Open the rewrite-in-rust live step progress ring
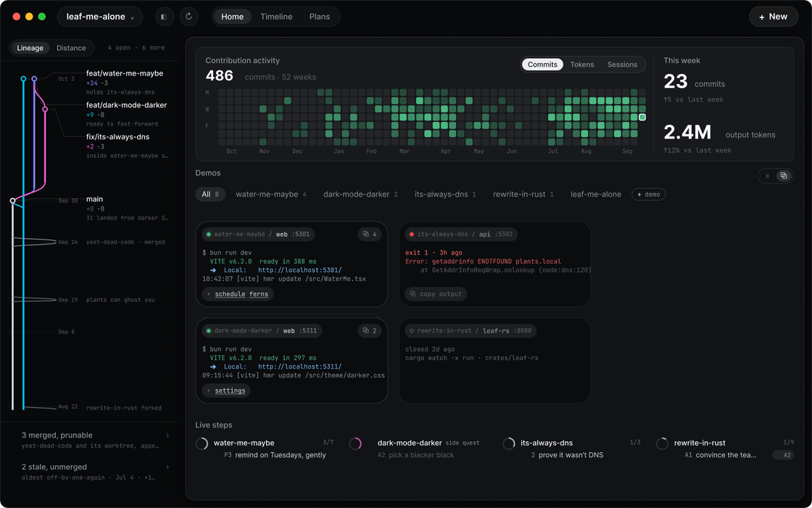This screenshot has height=508, width=812. click(663, 443)
